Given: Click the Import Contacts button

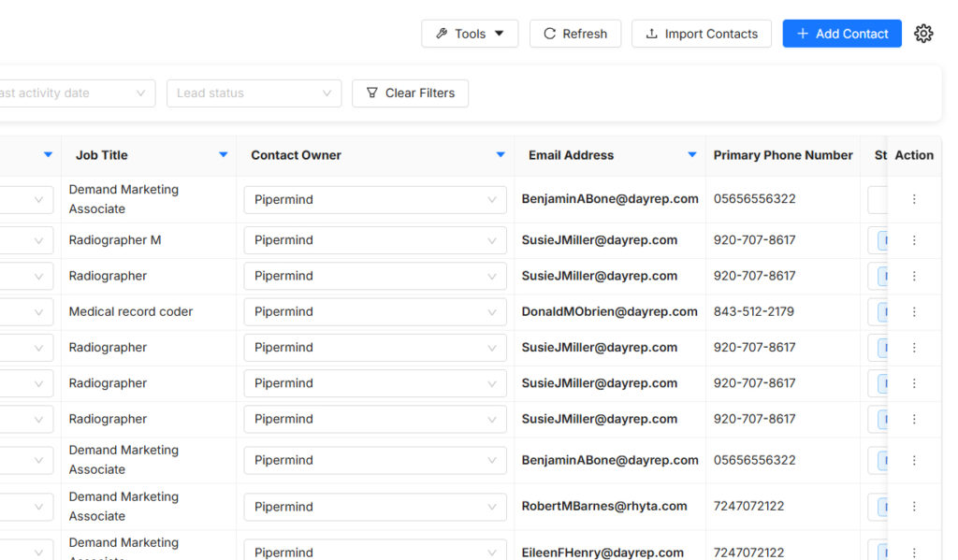Looking at the screenshot, I should (702, 34).
